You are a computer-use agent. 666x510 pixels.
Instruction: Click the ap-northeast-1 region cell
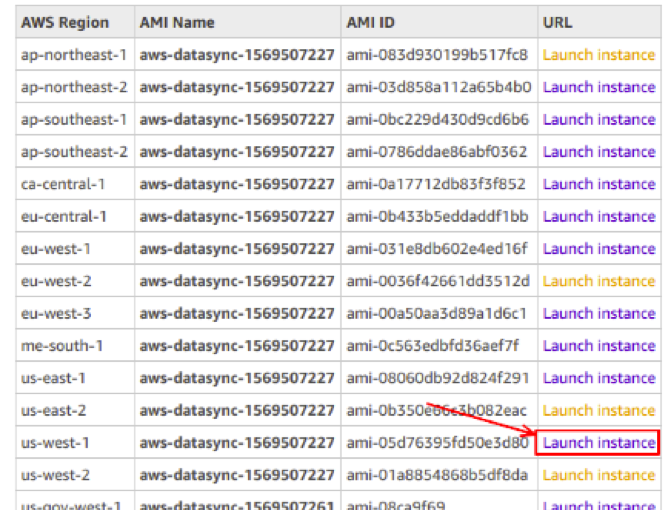75,55
